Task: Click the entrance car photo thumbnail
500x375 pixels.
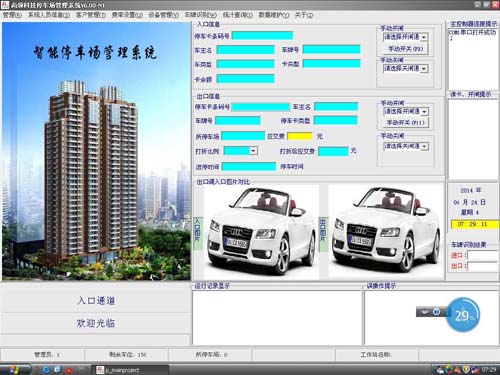Action: point(261,232)
